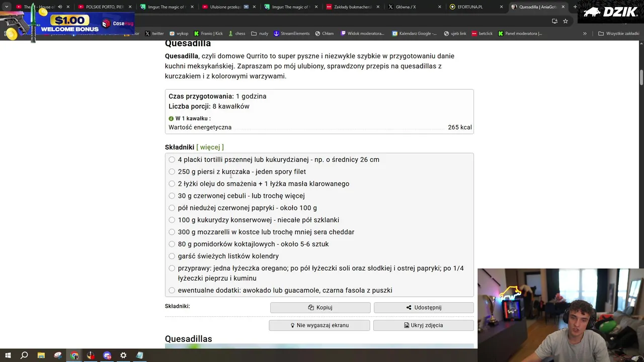Screen dimensions: 644x362
Task: Tick the 80 g pomidorków koktajlowych radio
Action: point(172,244)
